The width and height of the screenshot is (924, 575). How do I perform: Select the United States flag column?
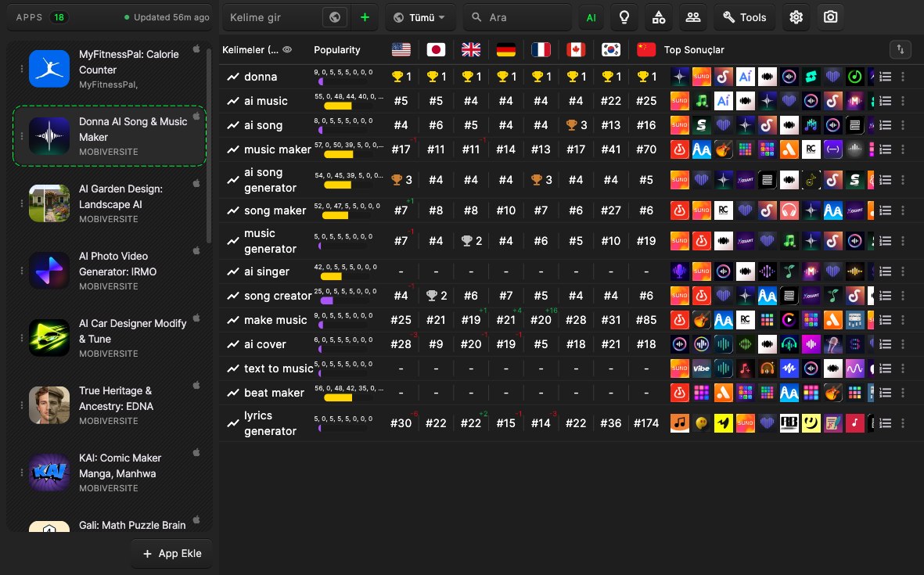(x=401, y=49)
